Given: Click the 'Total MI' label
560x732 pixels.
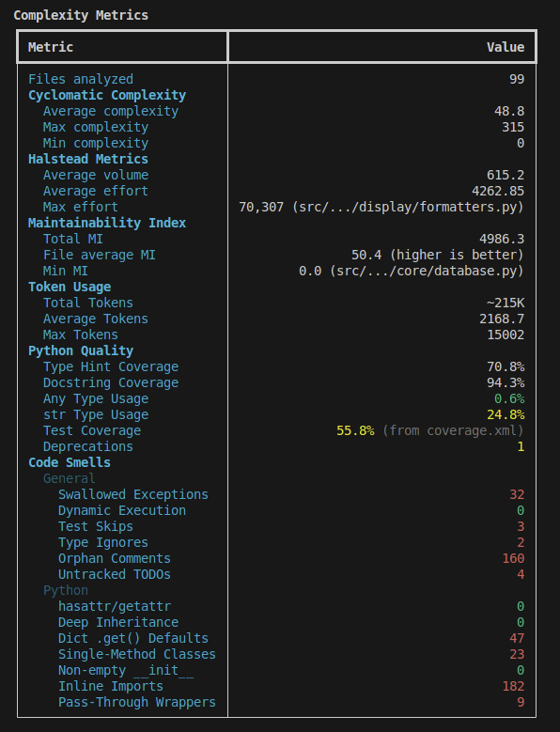Looking at the screenshot, I should tap(73, 239).
